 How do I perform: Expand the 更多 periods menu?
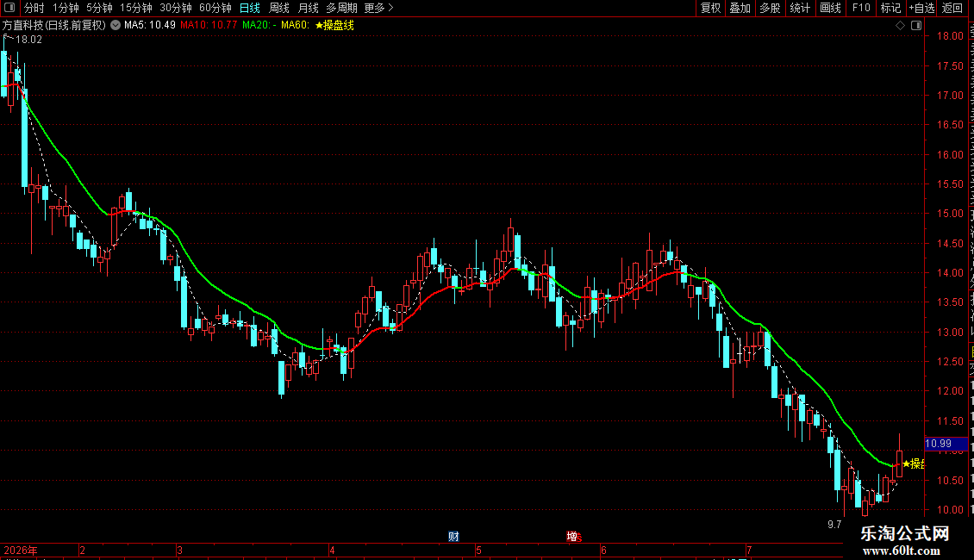tap(379, 8)
